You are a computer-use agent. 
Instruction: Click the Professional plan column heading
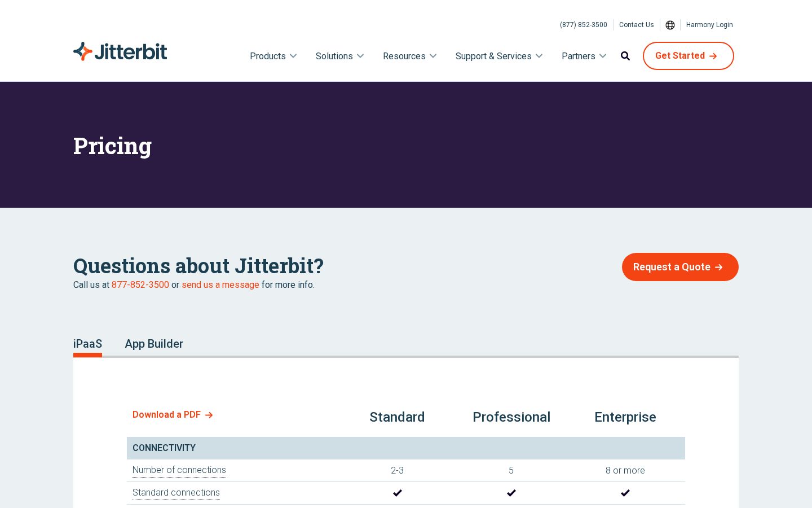511,417
